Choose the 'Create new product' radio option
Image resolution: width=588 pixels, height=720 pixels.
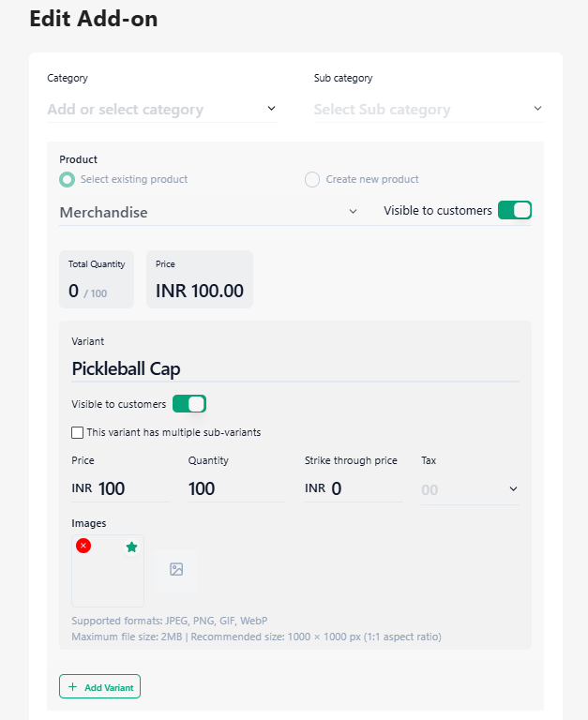click(x=312, y=180)
